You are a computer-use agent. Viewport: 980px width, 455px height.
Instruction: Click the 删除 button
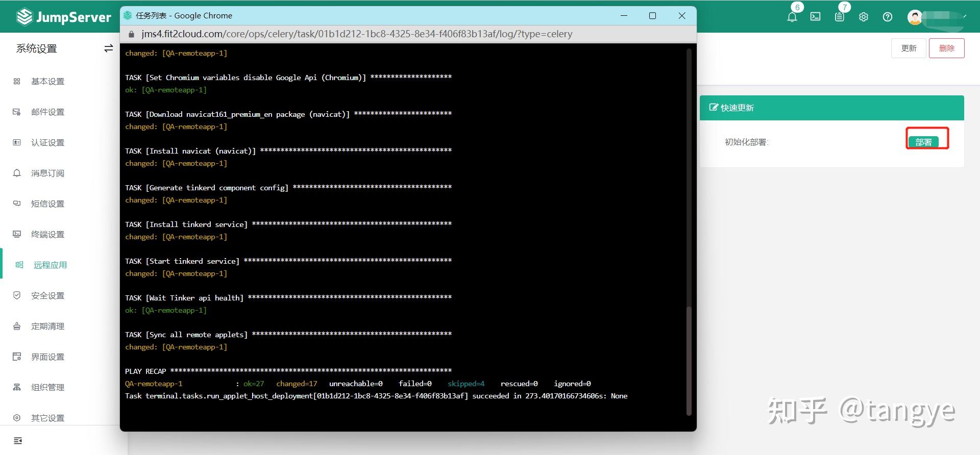tap(947, 48)
